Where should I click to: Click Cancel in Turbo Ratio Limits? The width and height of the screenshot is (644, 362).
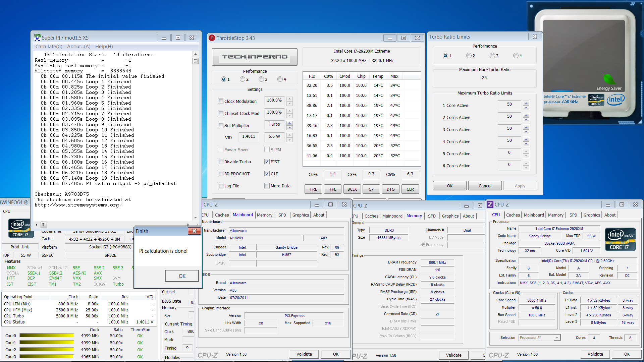point(485,186)
